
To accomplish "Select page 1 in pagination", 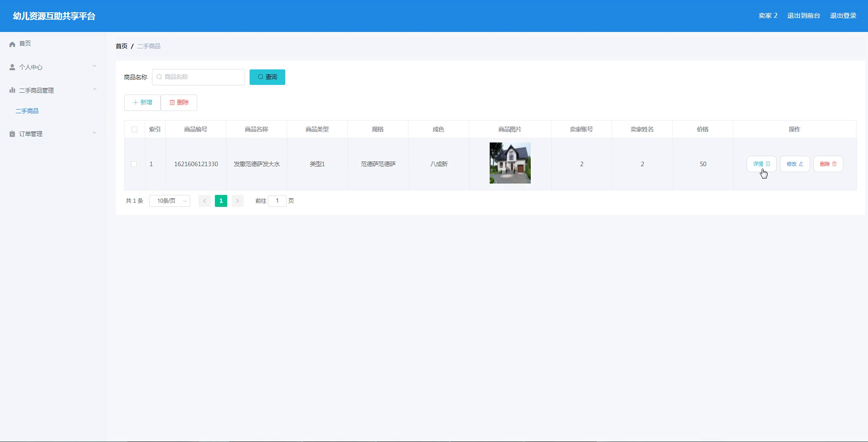I will pos(221,201).
